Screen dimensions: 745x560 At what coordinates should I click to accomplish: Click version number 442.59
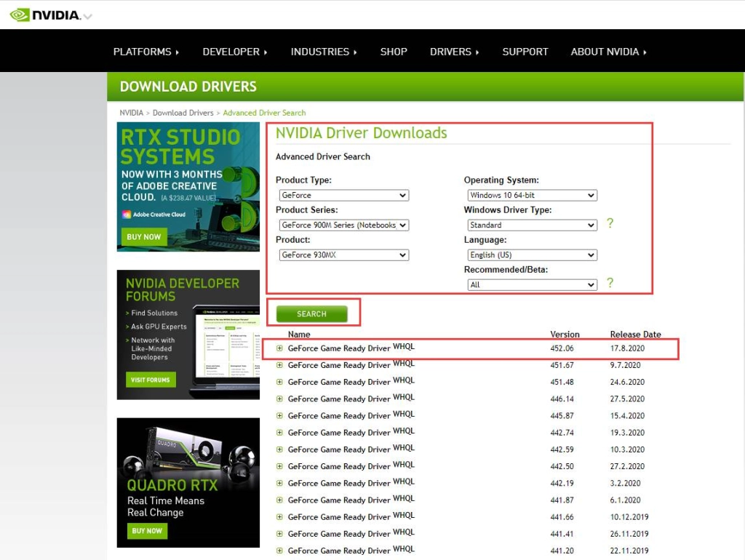click(562, 449)
